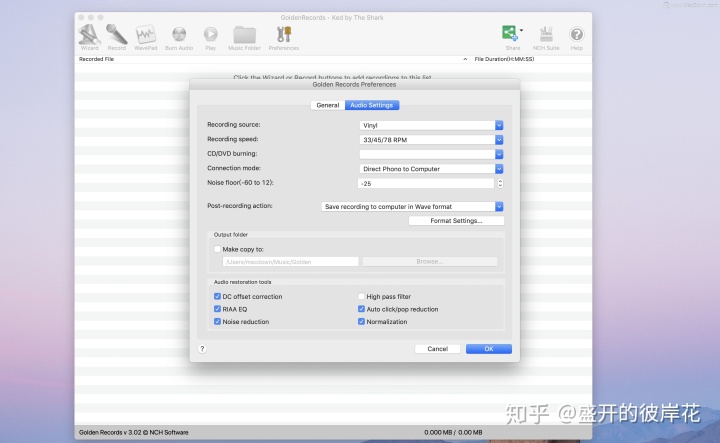Image resolution: width=720 pixels, height=443 pixels.
Task: Toggle Auto click/pop reduction checkbox
Action: [x=361, y=309]
